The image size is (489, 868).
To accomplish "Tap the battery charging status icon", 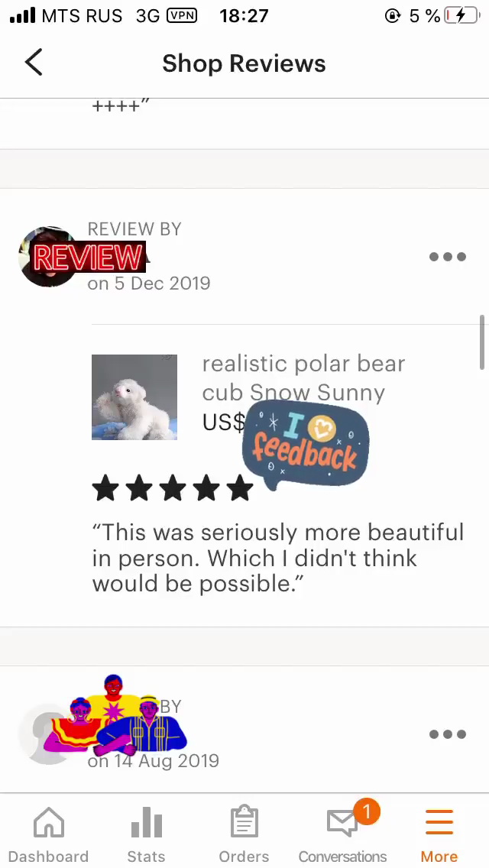I will click(x=461, y=15).
